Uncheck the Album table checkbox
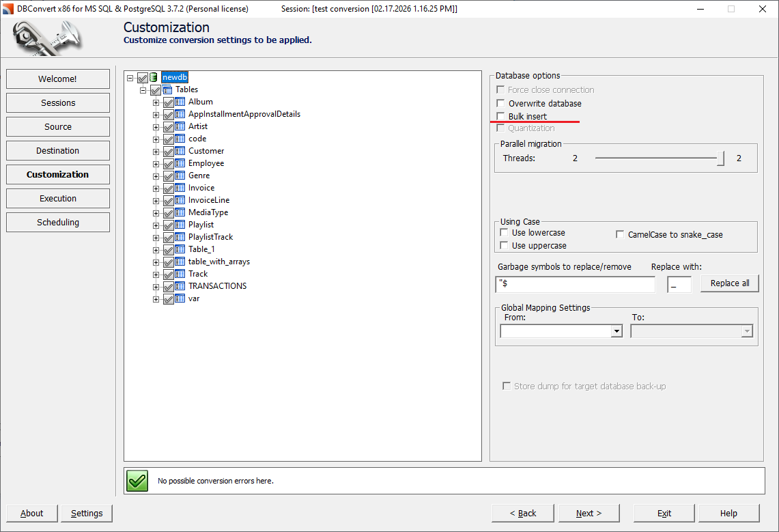The height and width of the screenshot is (532, 779). click(x=169, y=102)
